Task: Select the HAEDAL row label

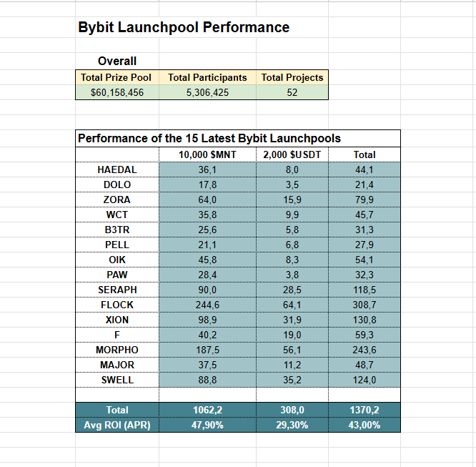Action: (x=117, y=169)
